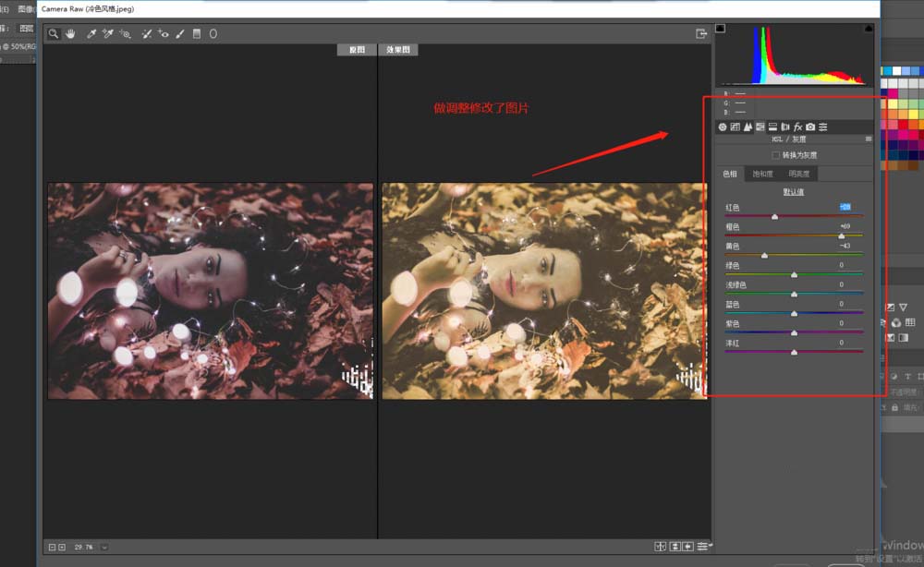Select the Hand tool
924x567 pixels.
point(70,34)
